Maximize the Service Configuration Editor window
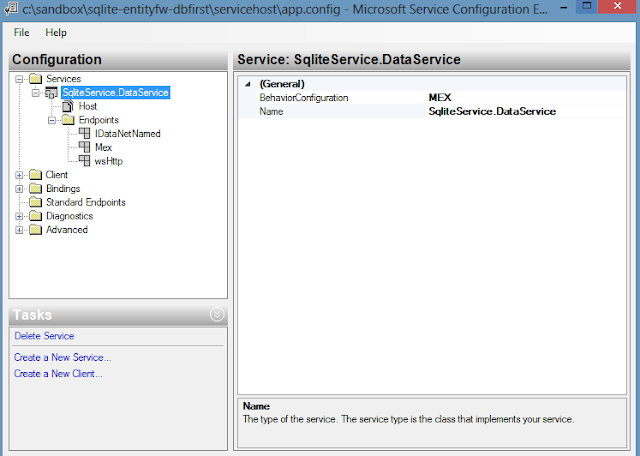Viewport: 640px width, 456px height. pos(587,6)
